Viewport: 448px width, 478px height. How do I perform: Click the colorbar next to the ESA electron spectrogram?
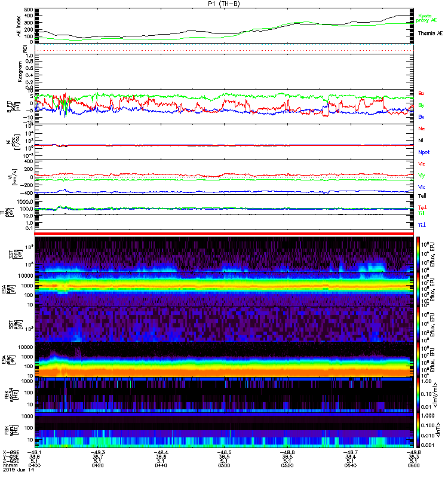[418, 360]
